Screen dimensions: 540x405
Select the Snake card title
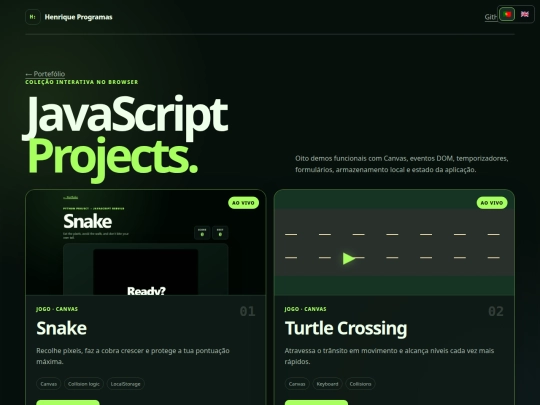(x=62, y=328)
